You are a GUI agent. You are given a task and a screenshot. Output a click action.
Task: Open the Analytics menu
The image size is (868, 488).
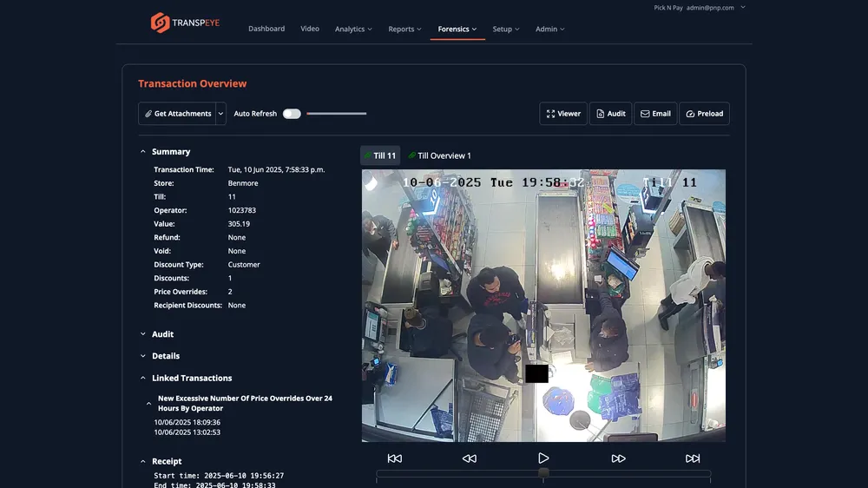pyautogui.click(x=353, y=29)
